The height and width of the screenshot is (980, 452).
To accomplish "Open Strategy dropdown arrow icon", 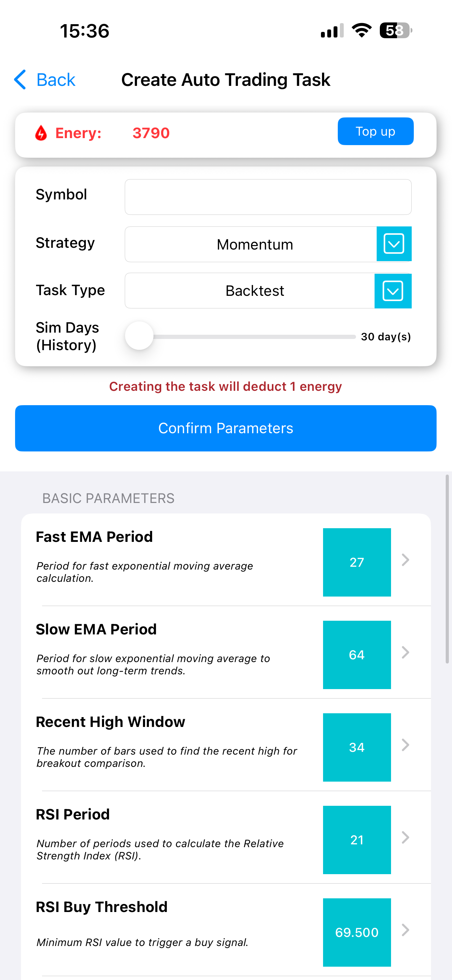I will pos(394,244).
